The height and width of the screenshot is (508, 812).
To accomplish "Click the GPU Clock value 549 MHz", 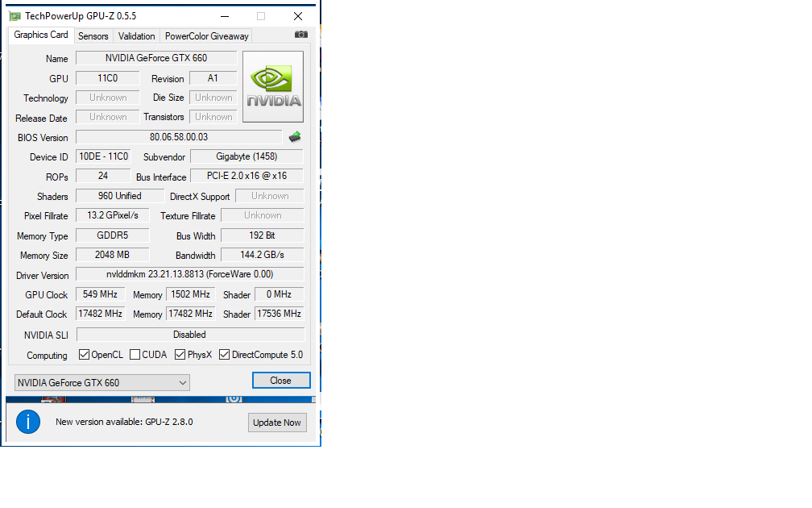I will click(x=101, y=294).
